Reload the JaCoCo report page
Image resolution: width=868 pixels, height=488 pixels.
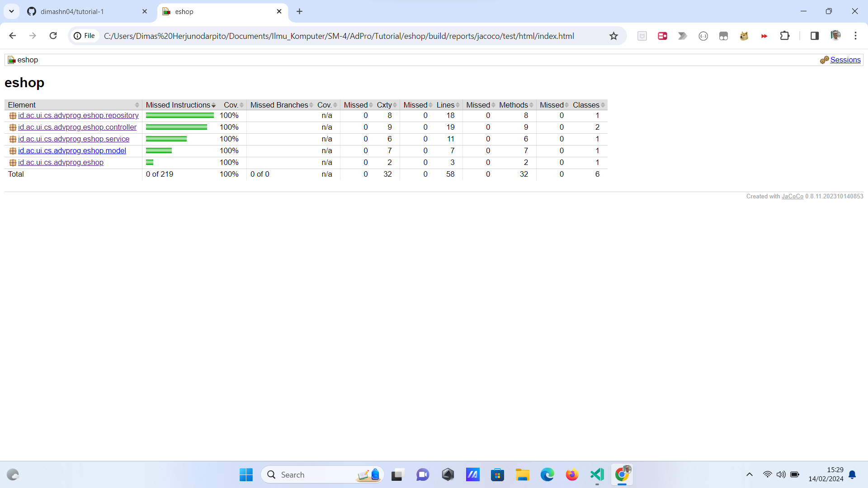point(53,36)
